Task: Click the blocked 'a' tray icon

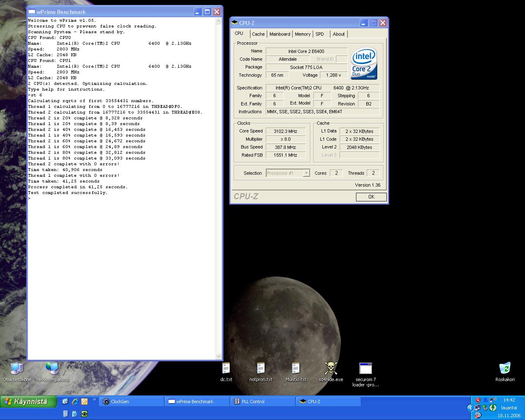Action: tap(478, 415)
